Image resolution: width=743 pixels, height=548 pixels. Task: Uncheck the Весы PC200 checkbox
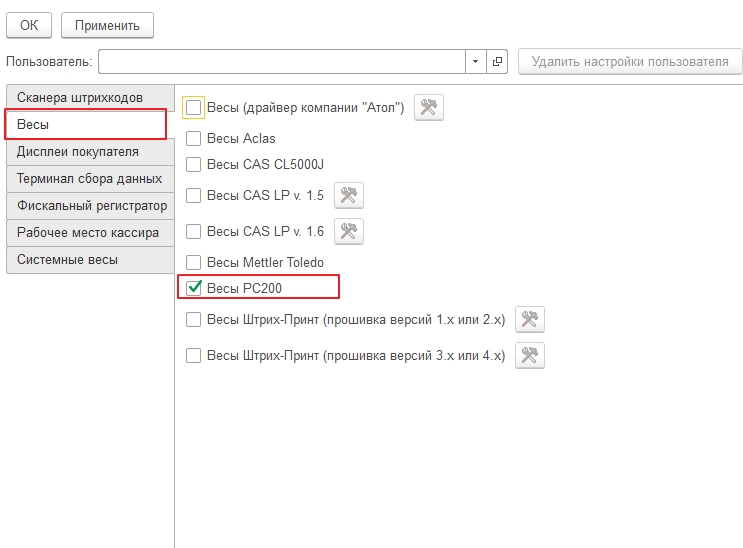194,289
